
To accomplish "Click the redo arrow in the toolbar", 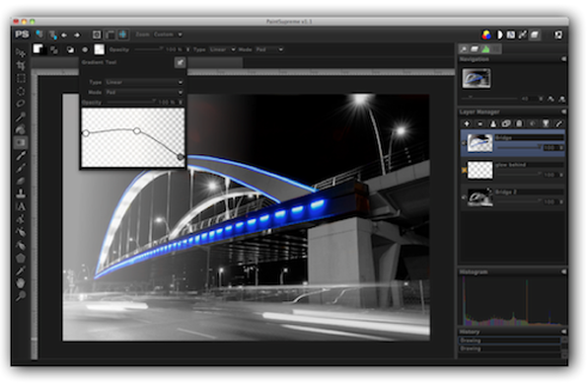I will click(77, 35).
